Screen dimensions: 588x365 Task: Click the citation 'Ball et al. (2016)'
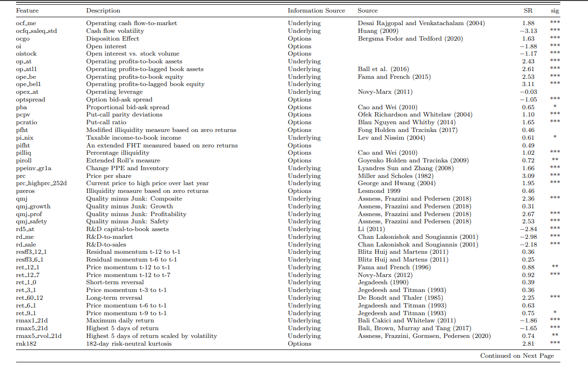pyautogui.click(x=384, y=69)
